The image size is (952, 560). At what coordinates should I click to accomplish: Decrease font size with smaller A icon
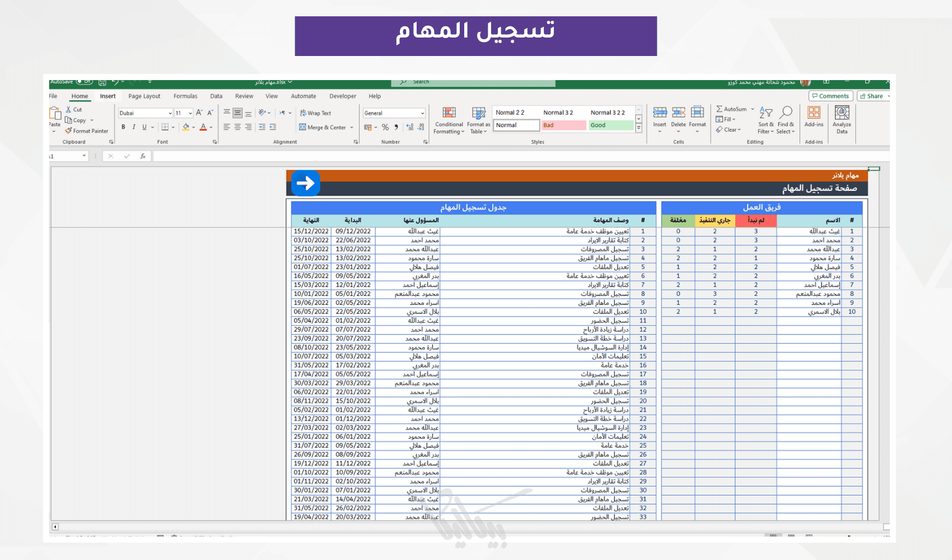pyautogui.click(x=211, y=113)
